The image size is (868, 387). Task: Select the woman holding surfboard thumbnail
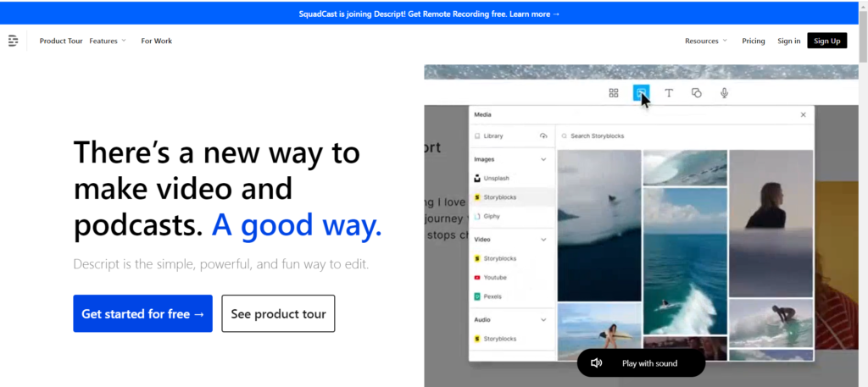click(x=599, y=332)
